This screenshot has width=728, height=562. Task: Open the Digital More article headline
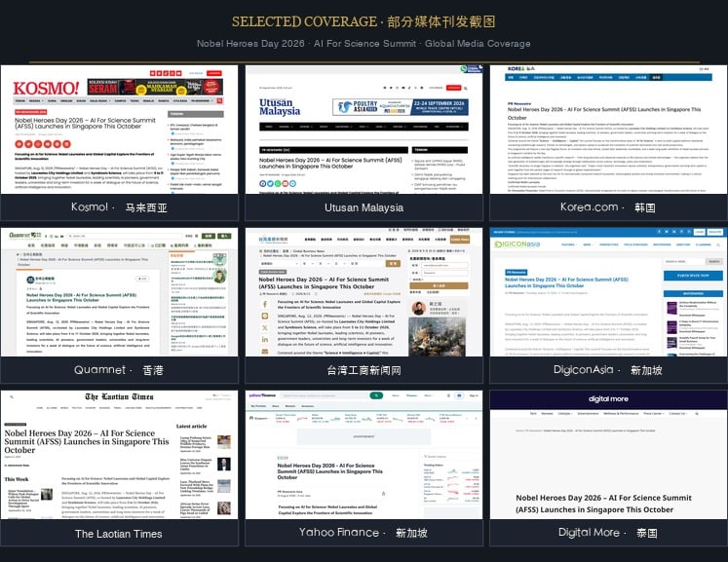603,504
